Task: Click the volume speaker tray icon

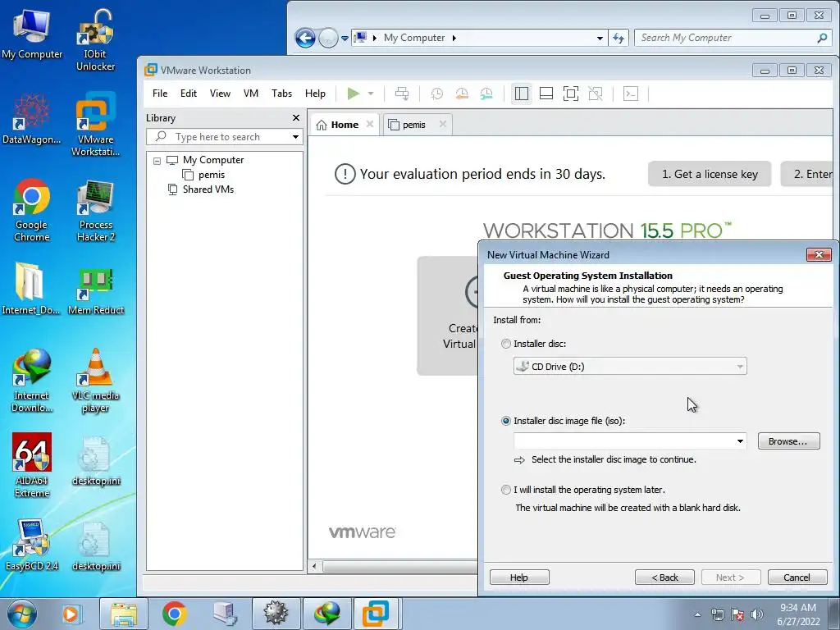Action: point(757,614)
